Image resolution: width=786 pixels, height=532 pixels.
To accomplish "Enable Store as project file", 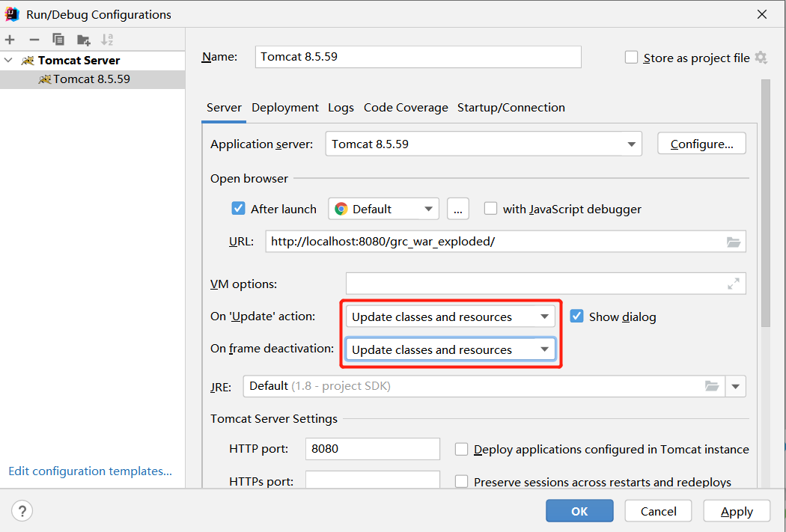I will 631,58.
